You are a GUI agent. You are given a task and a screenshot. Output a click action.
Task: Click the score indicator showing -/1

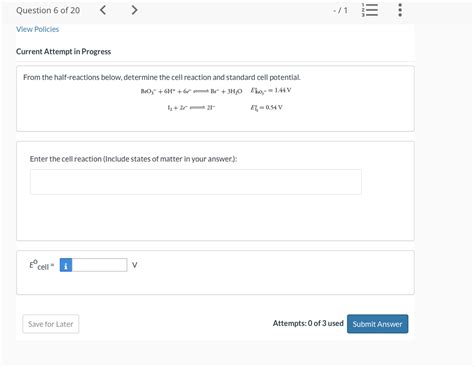340,11
